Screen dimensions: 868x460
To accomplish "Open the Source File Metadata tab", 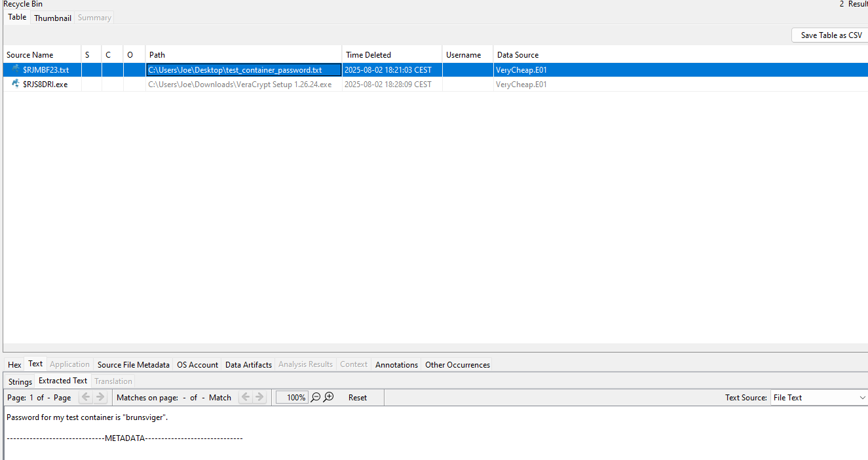I will click(133, 364).
